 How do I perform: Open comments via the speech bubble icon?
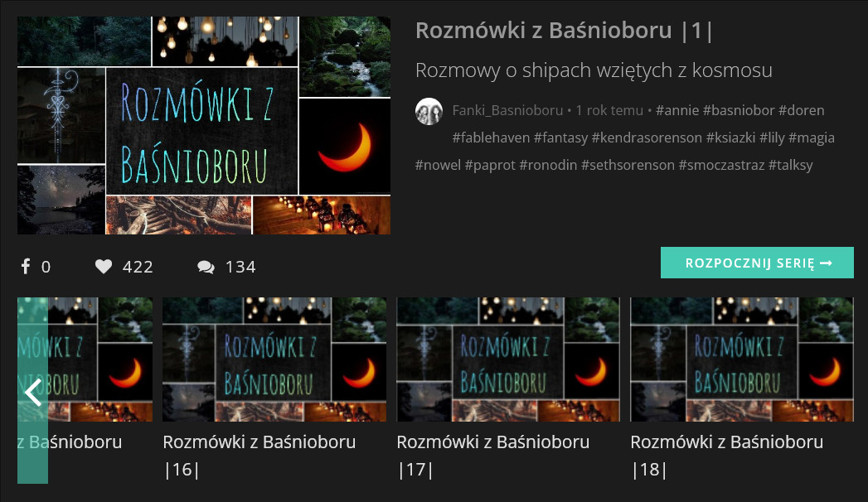coord(206,267)
